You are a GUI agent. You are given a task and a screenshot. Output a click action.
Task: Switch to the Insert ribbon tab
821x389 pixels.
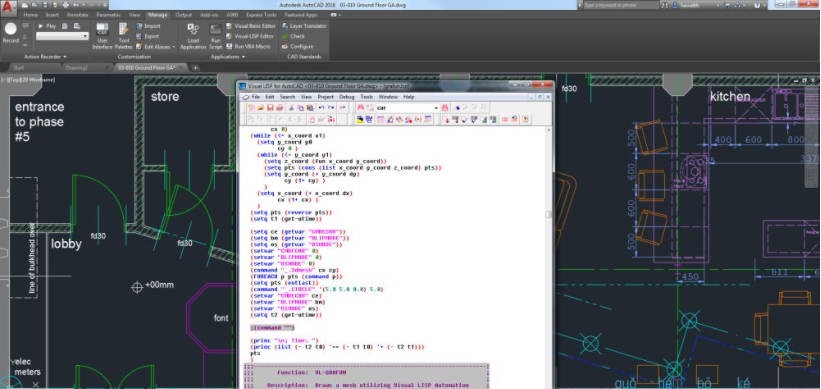[52, 15]
